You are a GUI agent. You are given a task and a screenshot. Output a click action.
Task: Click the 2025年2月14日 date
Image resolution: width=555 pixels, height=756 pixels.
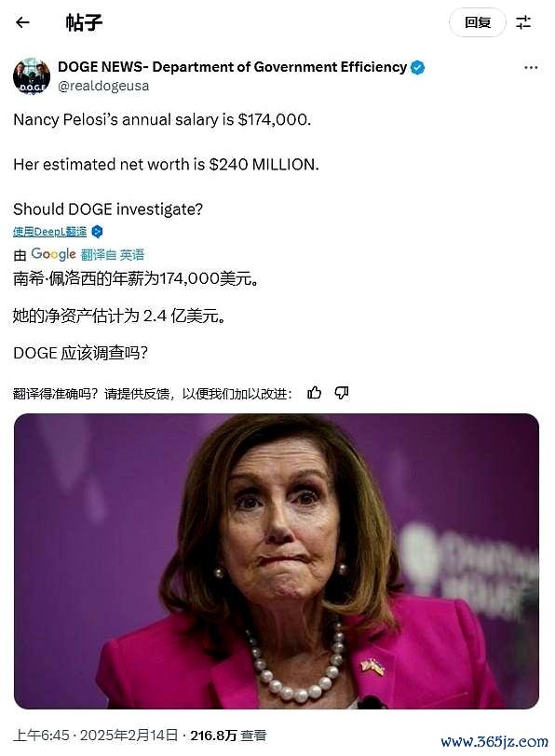(129, 736)
